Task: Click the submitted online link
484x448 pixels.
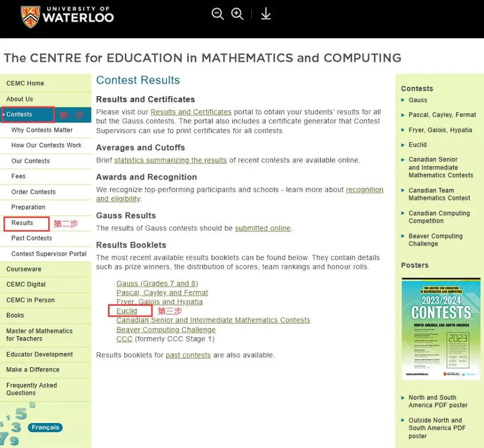Action: tap(263, 228)
